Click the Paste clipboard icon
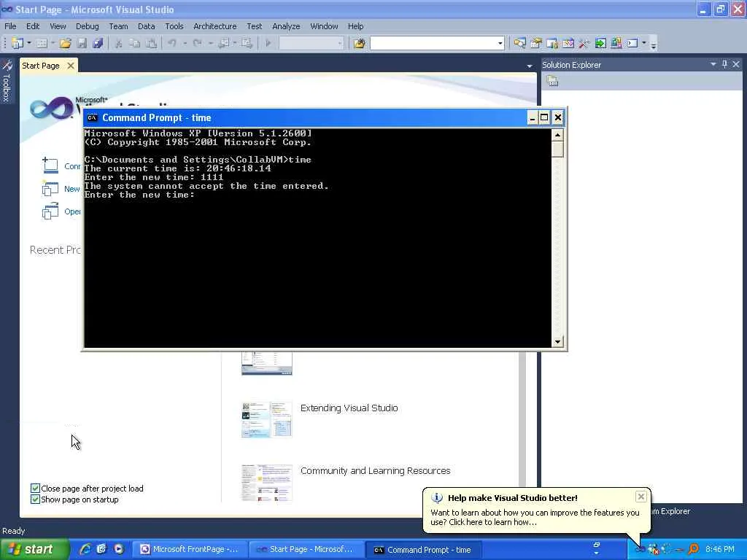The height and width of the screenshot is (560, 747). [151, 43]
